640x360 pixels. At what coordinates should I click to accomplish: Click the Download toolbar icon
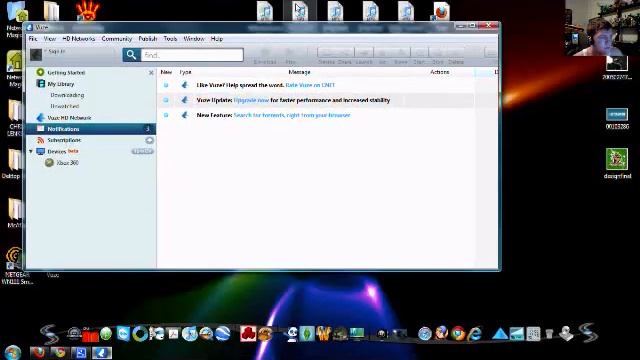(265, 56)
